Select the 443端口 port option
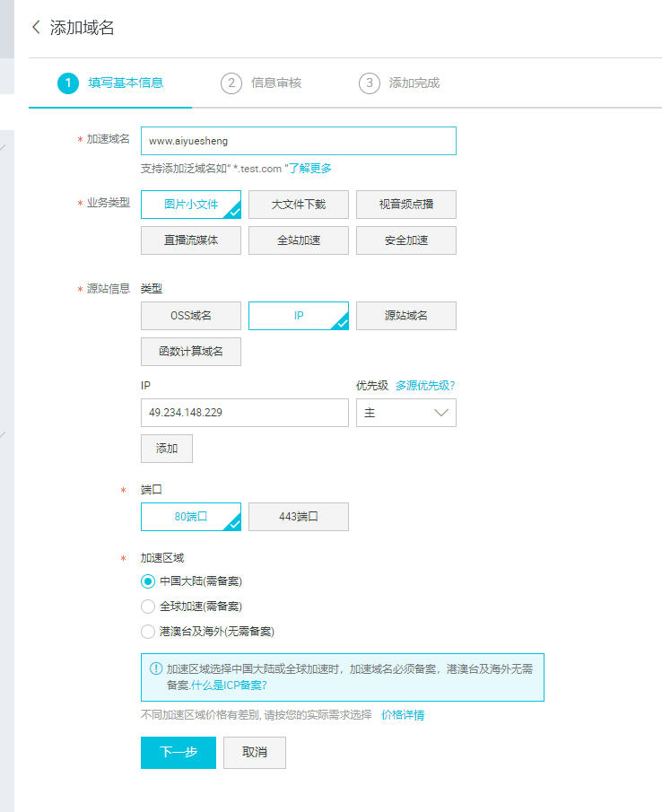This screenshot has width=662, height=812. tap(298, 517)
